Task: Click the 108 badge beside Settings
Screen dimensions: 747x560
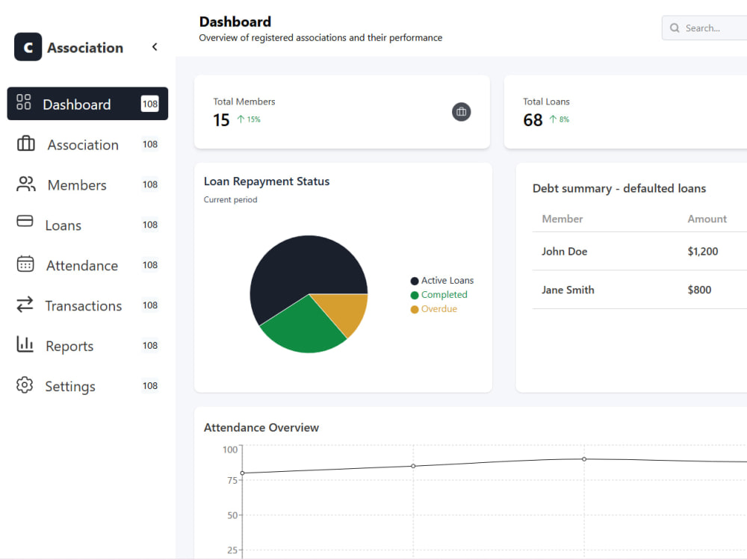Action: click(150, 386)
